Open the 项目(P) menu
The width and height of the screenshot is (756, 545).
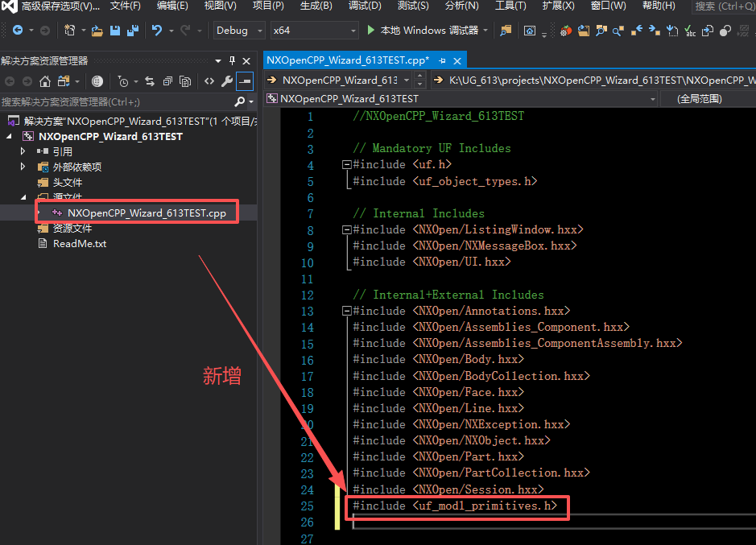(x=268, y=6)
